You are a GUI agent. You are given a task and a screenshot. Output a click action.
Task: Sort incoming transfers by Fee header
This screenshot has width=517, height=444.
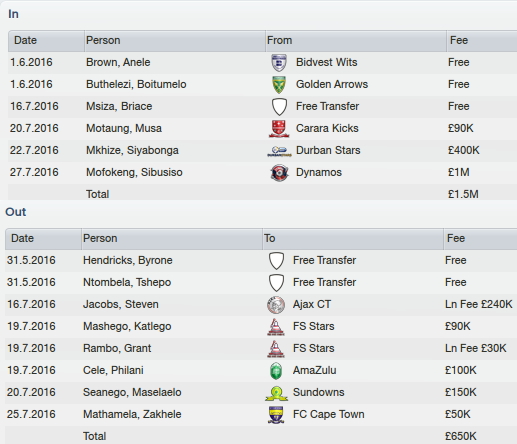[x=481, y=41]
